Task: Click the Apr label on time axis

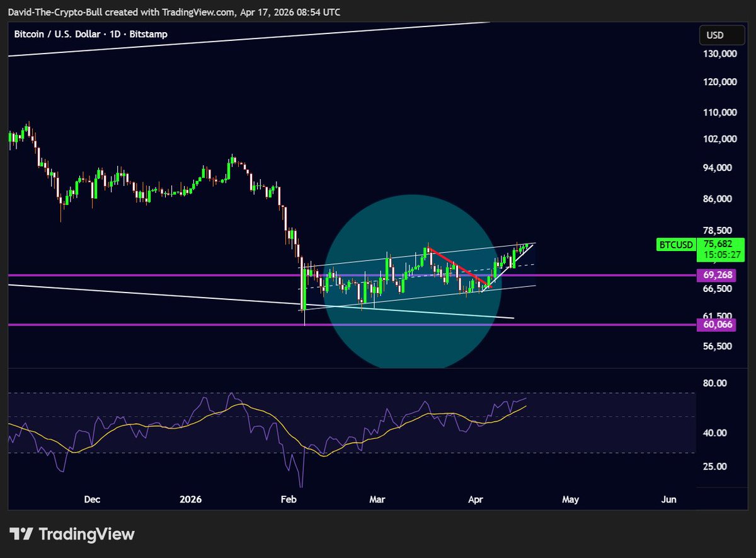Action: 476,499
